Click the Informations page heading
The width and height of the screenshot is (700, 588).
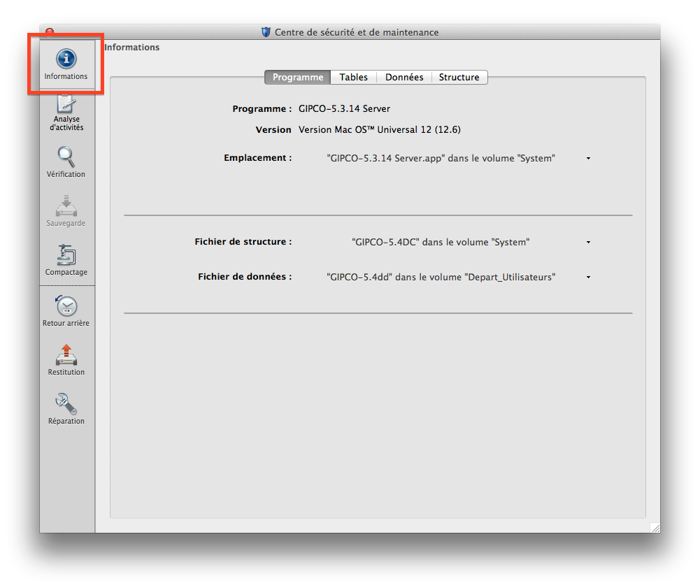click(131, 48)
